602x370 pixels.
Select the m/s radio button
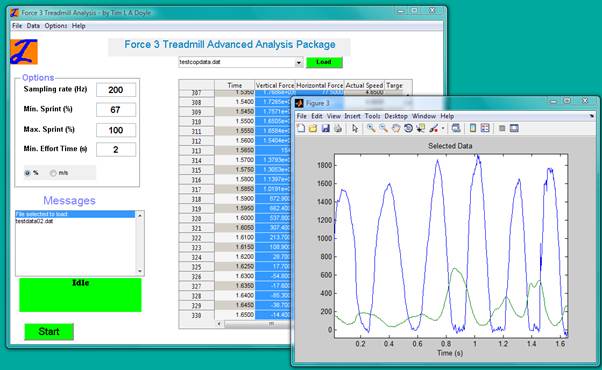click(x=53, y=173)
